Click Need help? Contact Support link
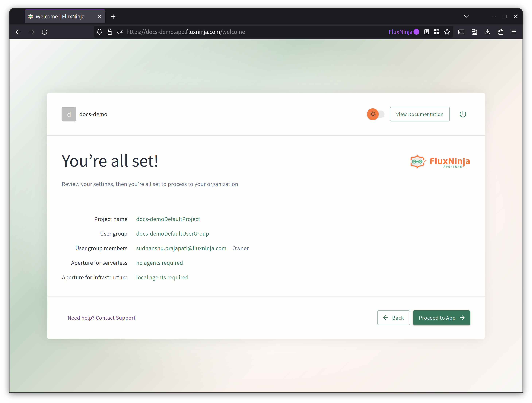Viewport: 532px width, 403px height. (x=102, y=318)
